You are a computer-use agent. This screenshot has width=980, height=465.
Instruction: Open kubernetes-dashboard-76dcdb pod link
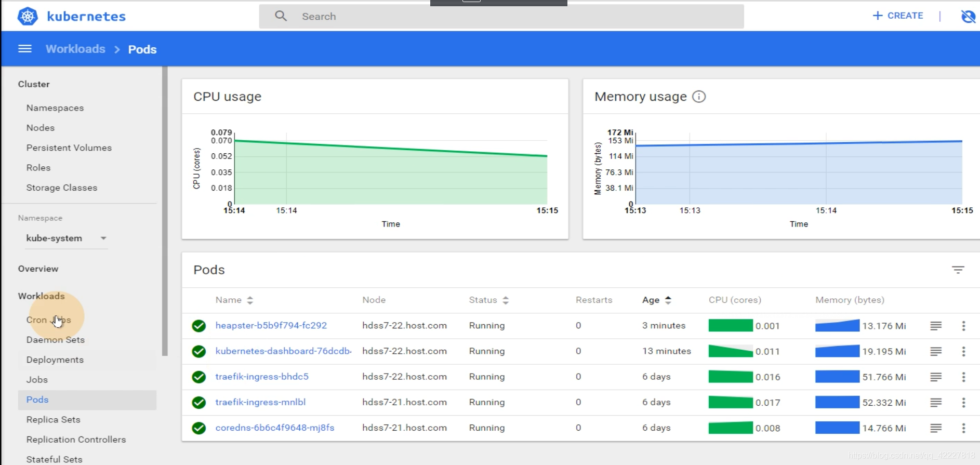tap(283, 351)
